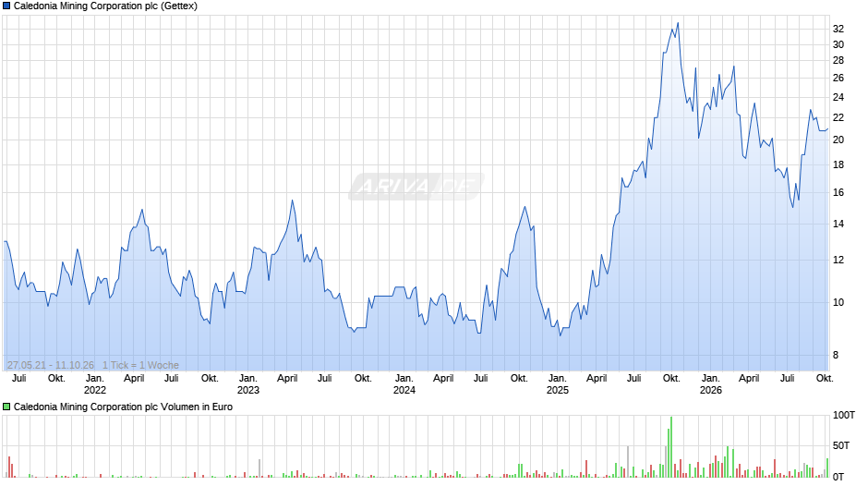Click the volume axis value 100T
This screenshot has width=868, height=486.
click(844, 416)
